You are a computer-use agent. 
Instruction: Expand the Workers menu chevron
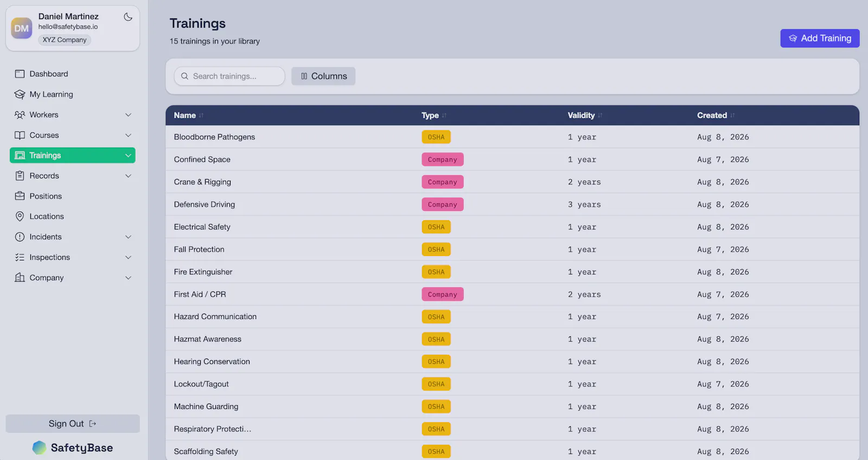[129, 115]
